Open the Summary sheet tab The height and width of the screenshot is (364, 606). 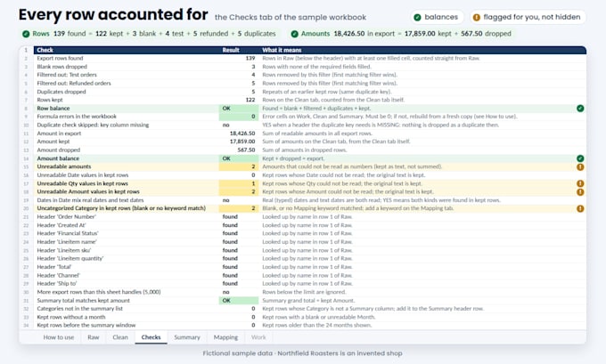(187, 337)
